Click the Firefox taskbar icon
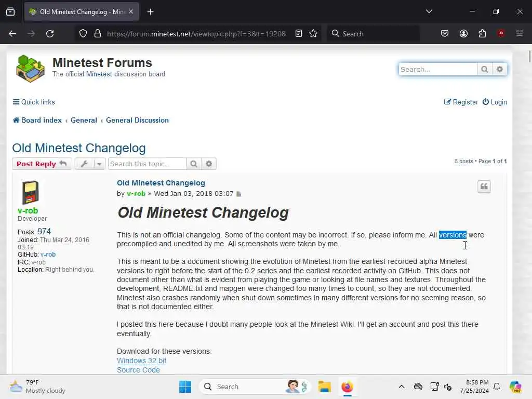Screen dimensions: 532x399 (x=348, y=387)
